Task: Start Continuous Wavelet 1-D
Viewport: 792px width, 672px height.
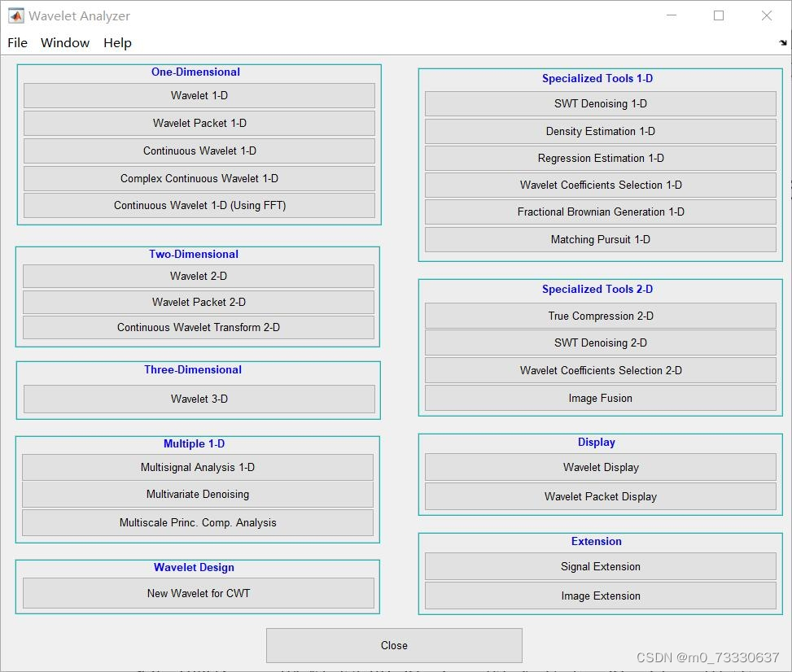Action: 199,151
